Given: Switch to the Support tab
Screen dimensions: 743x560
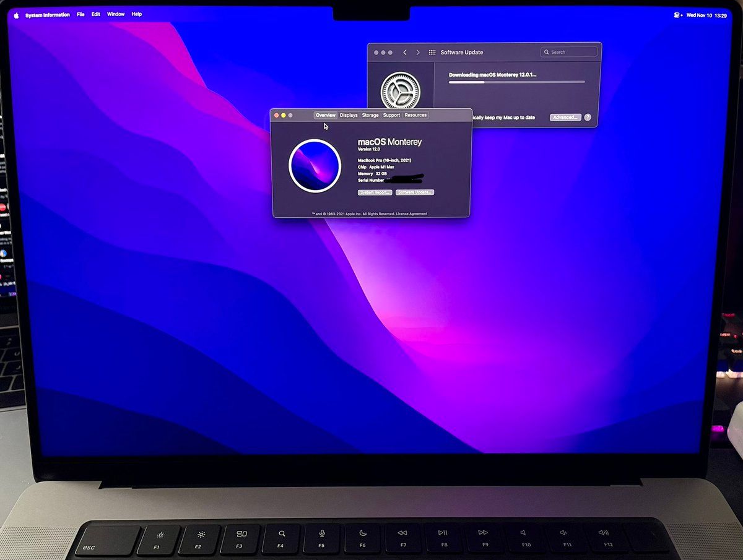Looking at the screenshot, I should click(x=391, y=115).
